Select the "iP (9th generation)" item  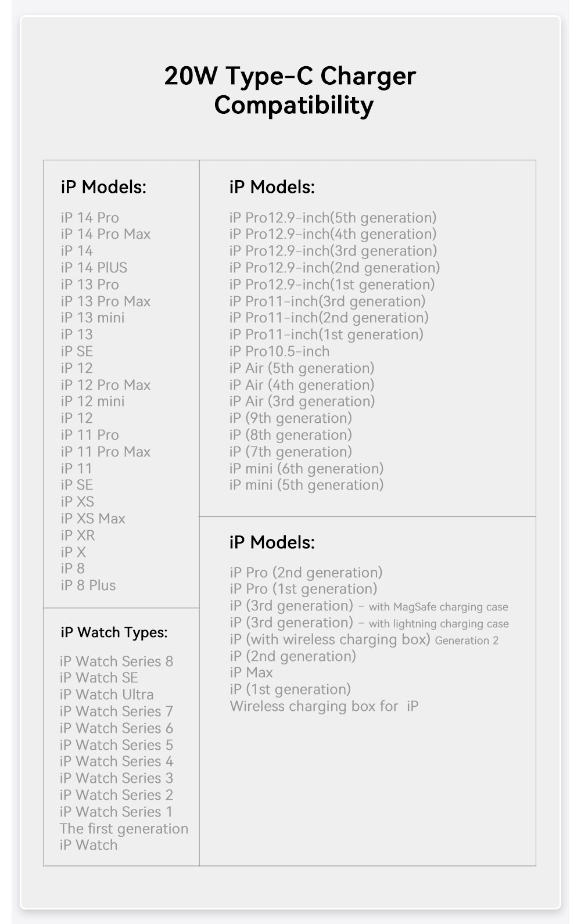click(290, 418)
